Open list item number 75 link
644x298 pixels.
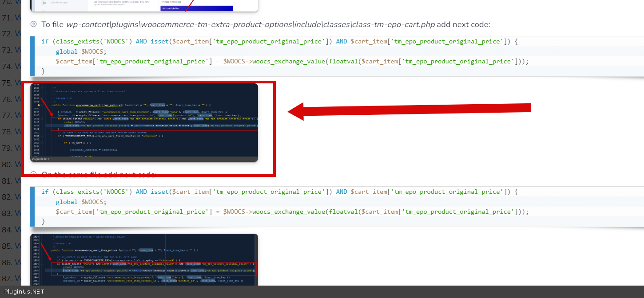coord(18,83)
